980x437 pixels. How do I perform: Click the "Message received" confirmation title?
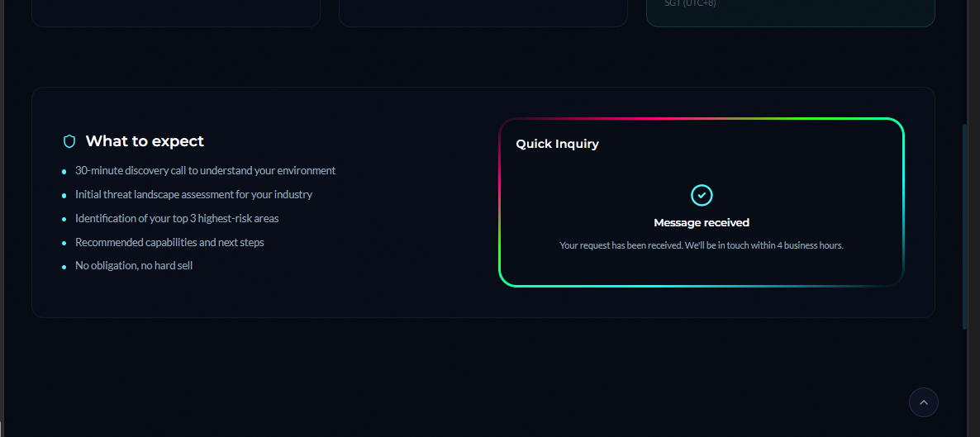point(702,222)
